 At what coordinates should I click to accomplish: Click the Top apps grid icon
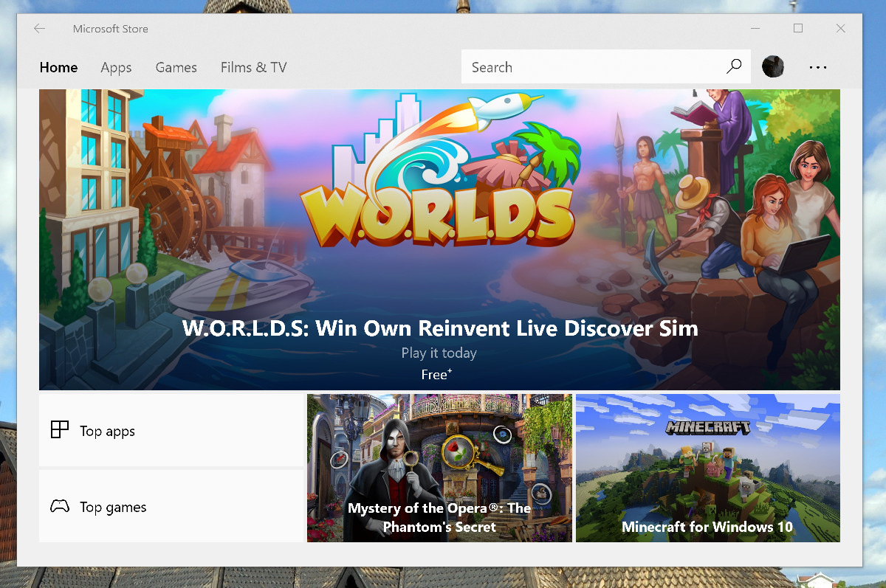59,429
